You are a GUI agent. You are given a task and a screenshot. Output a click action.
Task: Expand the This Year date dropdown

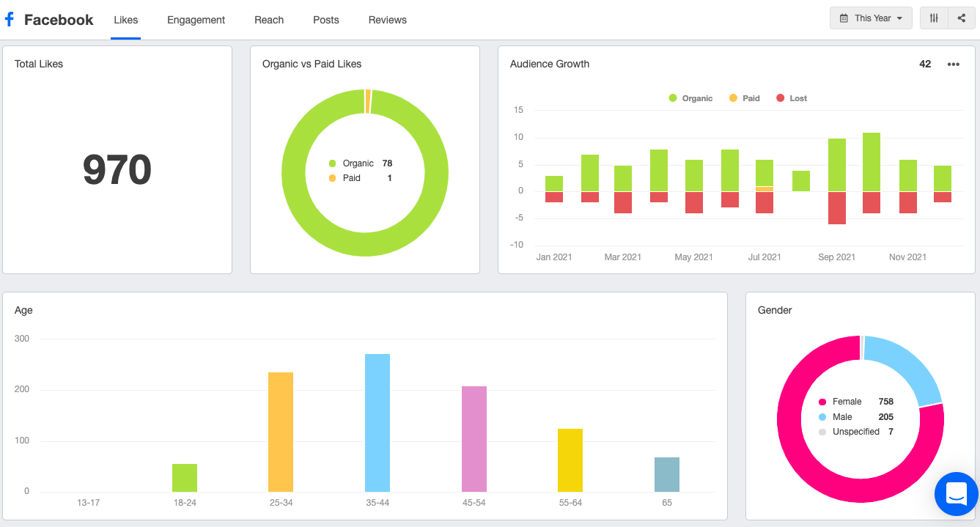[871, 18]
